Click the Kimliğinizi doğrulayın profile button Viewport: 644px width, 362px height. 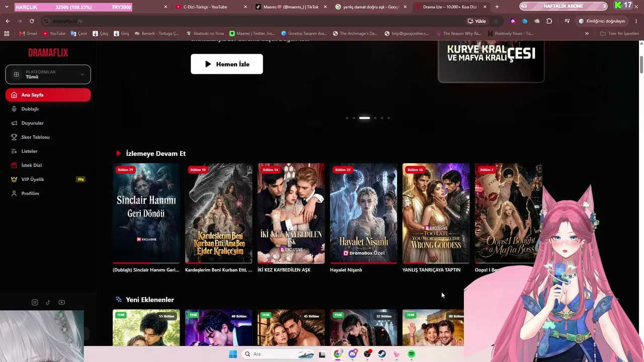click(x=602, y=21)
